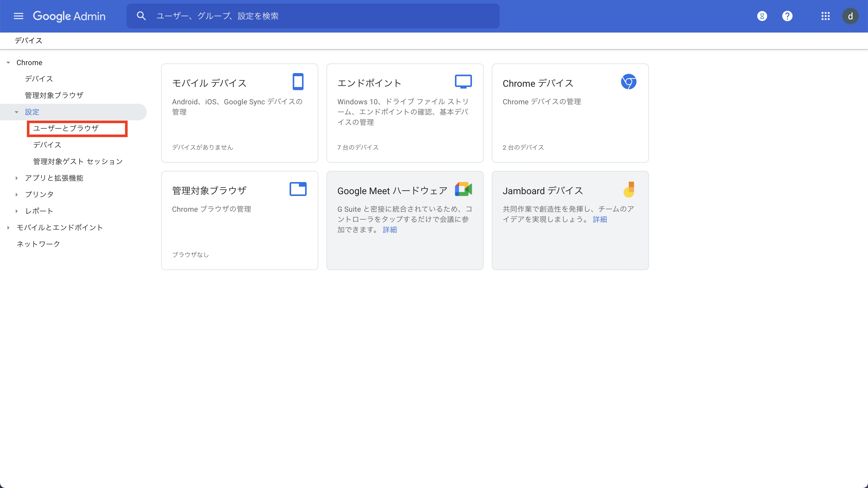Open the 管理対象ブラウザ card title
The height and width of the screenshot is (488, 868).
click(209, 191)
